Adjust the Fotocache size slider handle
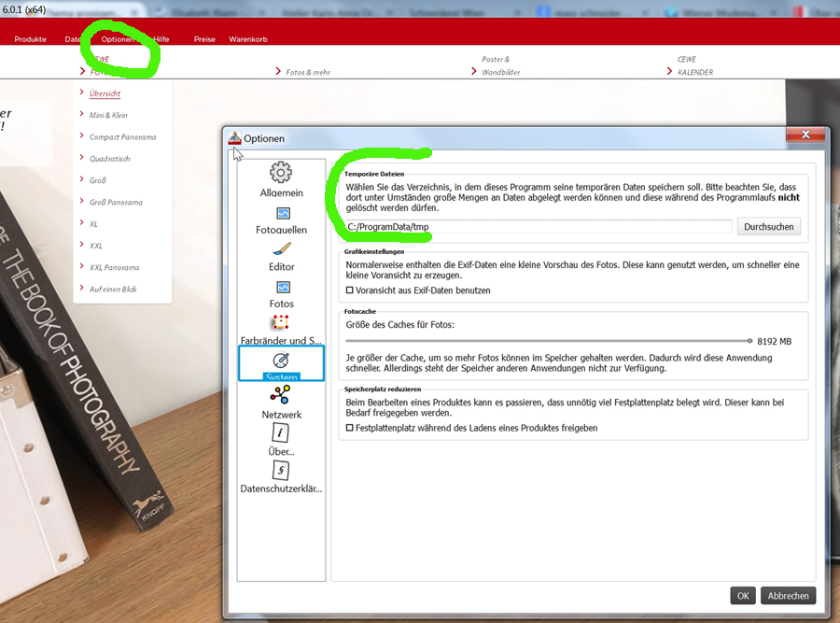 [x=749, y=341]
